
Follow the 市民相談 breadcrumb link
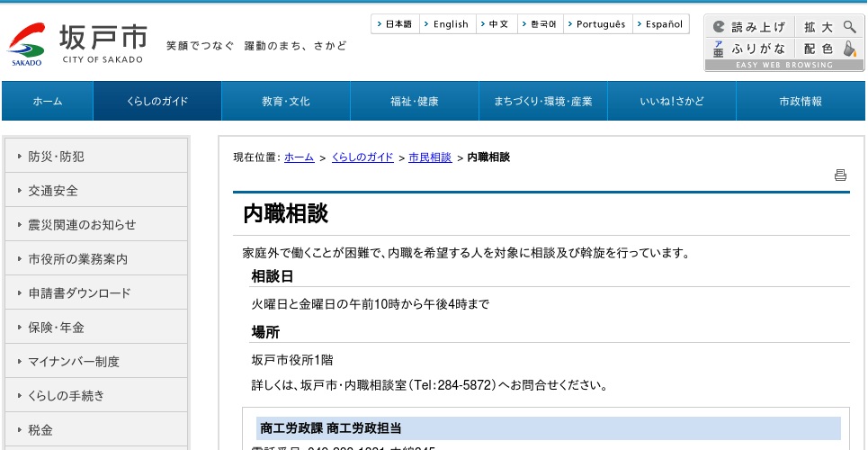[430, 157]
